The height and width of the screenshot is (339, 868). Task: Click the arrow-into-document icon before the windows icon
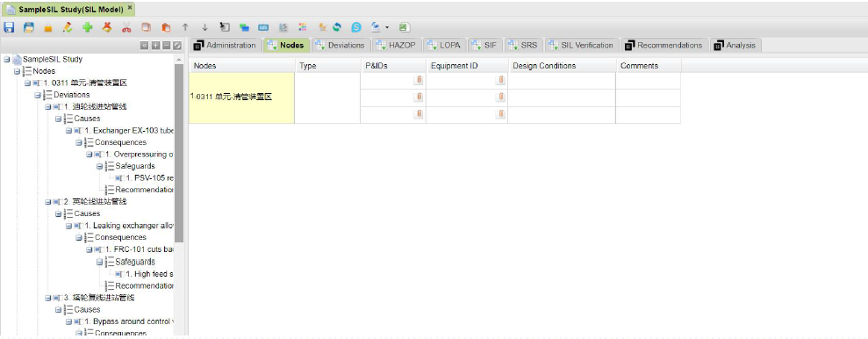click(224, 26)
